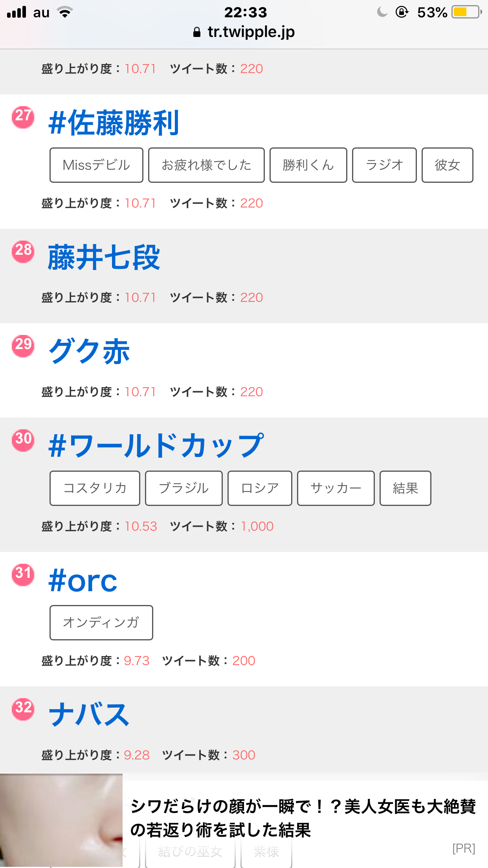This screenshot has height=868, width=488.
Task: Open the #orc hashtag link
Action: click(x=83, y=581)
